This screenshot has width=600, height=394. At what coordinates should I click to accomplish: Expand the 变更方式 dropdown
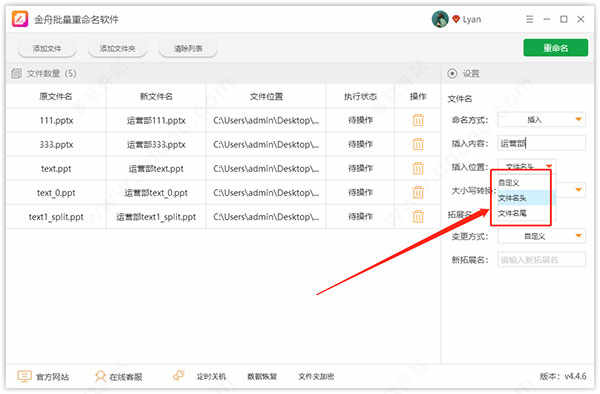(541, 236)
